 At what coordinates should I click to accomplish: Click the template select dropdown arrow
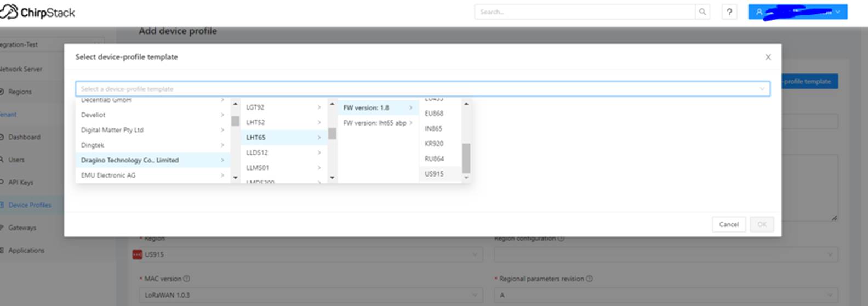tap(762, 89)
